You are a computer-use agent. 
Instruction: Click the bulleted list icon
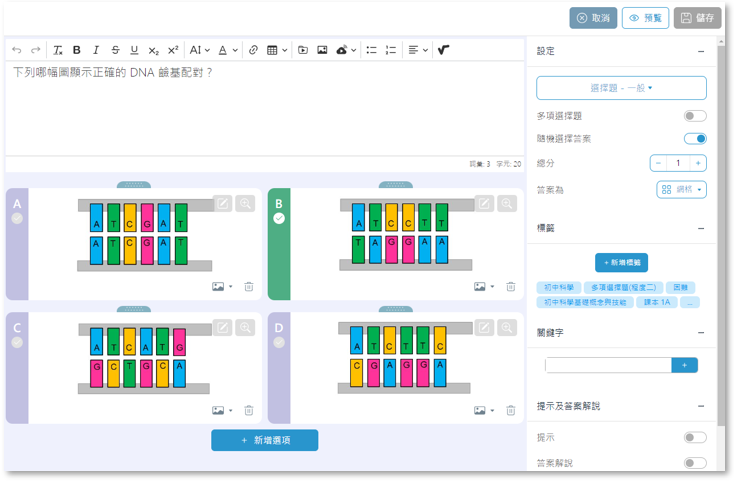tap(371, 50)
